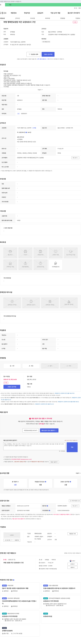Open the 실업급여 menu
This screenshot has height=644, width=81.
coord(40,13)
